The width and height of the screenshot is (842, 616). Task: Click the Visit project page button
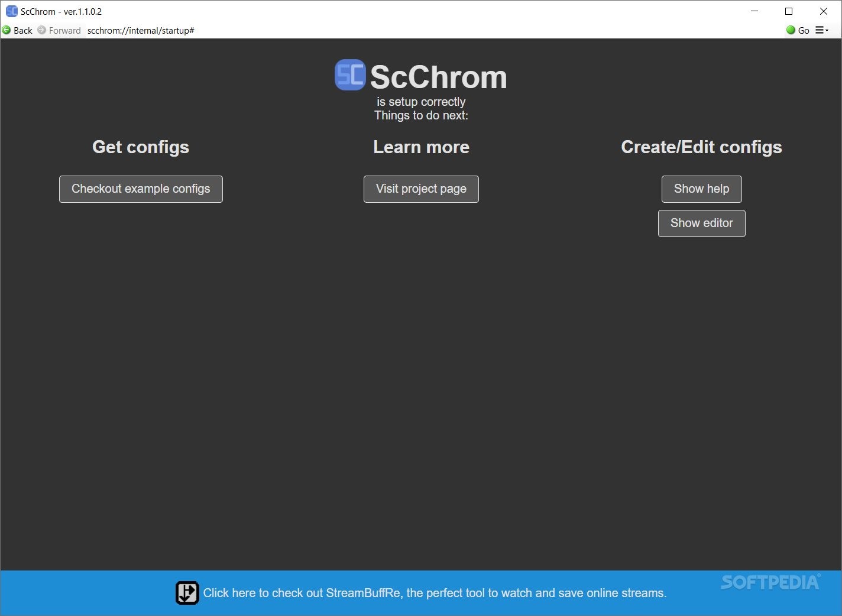point(421,189)
